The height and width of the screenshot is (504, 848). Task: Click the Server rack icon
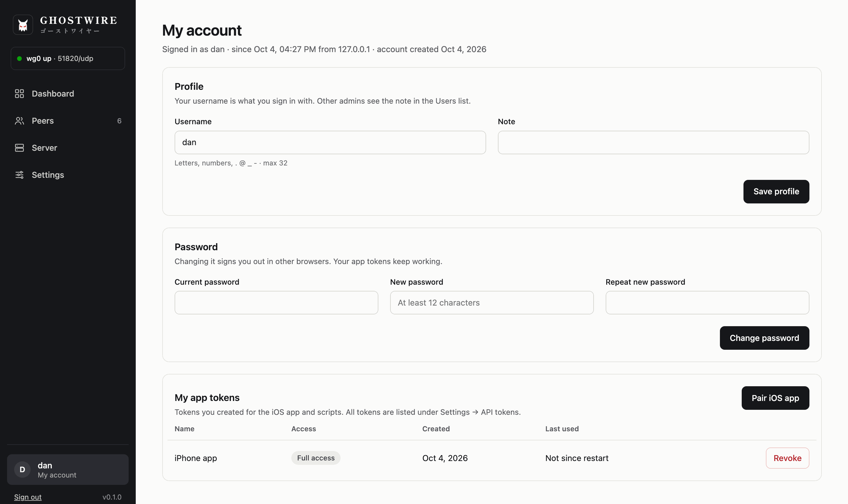click(19, 148)
